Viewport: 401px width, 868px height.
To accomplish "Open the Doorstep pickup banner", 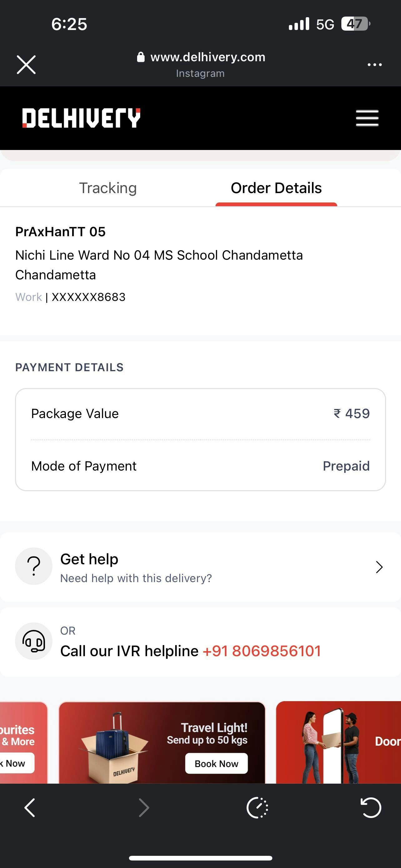I will pos(338,741).
